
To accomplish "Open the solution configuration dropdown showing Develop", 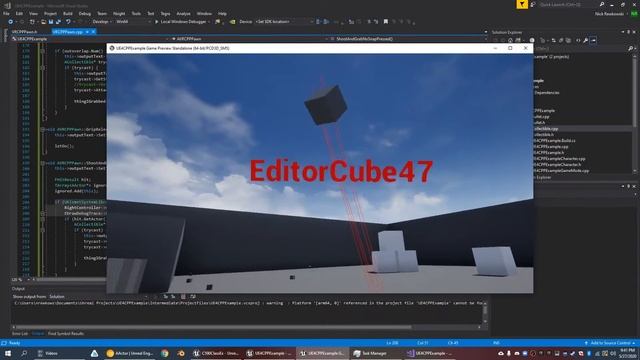I will 102,22.
